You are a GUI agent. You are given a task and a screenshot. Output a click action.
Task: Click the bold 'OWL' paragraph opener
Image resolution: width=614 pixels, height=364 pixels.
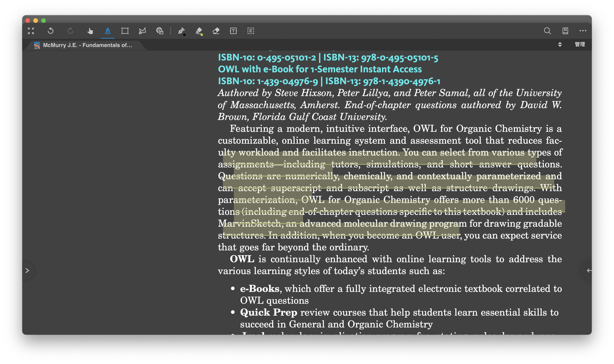(242, 259)
